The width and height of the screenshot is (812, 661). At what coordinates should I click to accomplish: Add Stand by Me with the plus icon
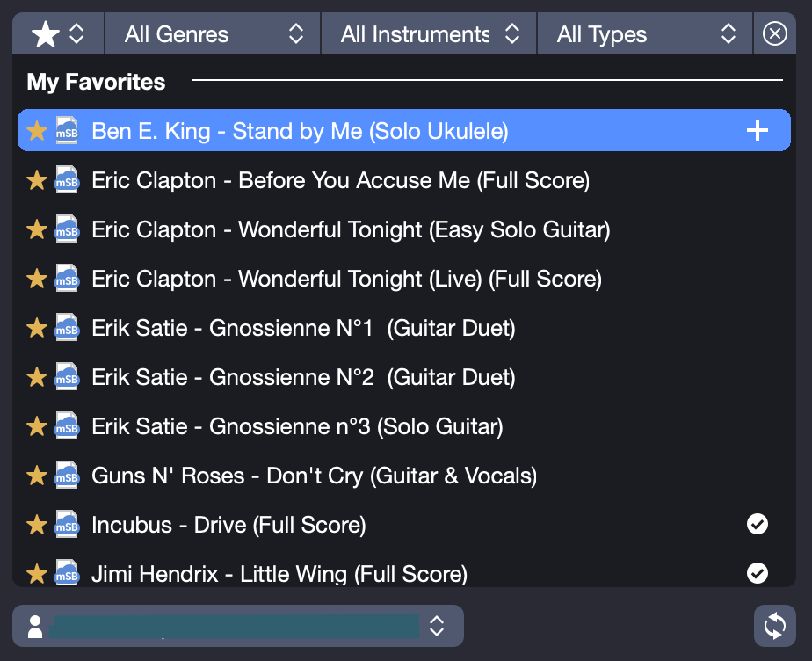(758, 131)
